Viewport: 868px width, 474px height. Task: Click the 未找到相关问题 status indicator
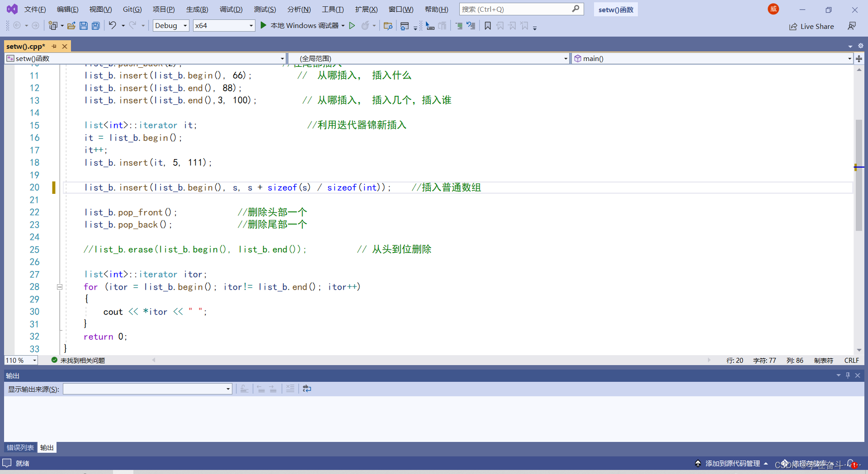(78, 360)
